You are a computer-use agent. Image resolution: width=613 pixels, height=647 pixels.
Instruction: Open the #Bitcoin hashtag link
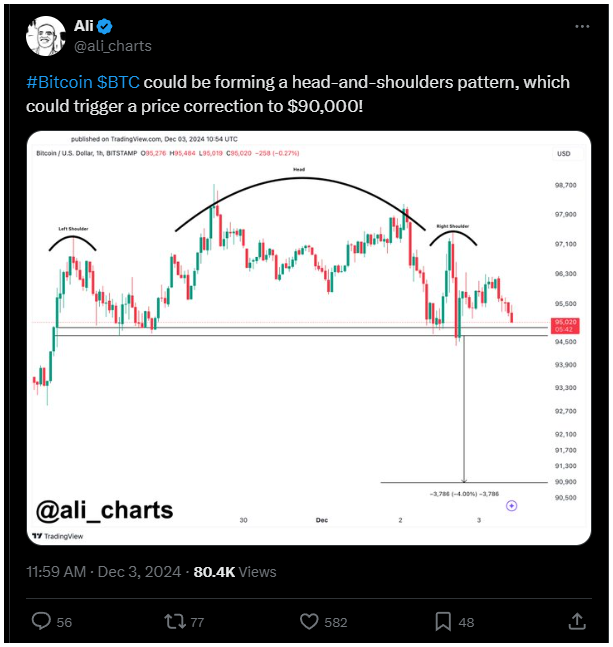[59, 82]
